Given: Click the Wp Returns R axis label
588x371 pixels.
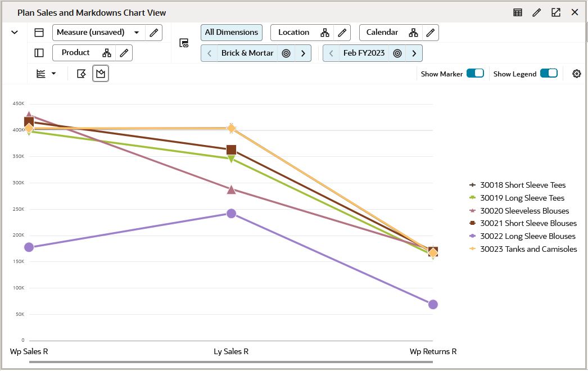Looking at the screenshot, I should click(x=433, y=351).
